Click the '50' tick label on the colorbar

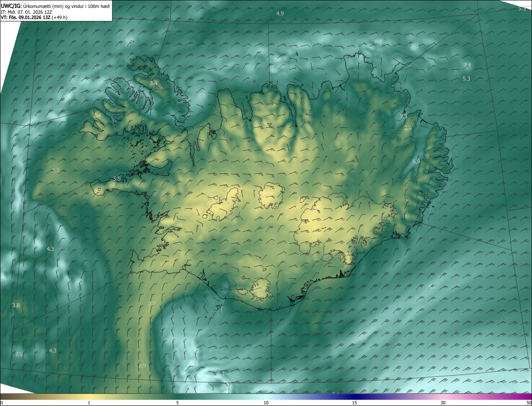coord(529,403)
